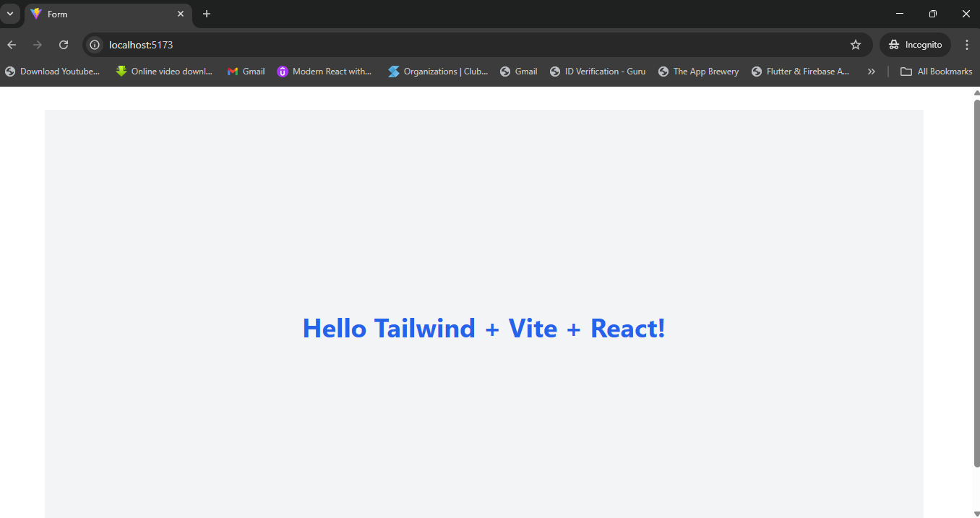Close the Form tab
Viewport: 980px width, 518px height.
pyautogui.click(x=181, y=14)
